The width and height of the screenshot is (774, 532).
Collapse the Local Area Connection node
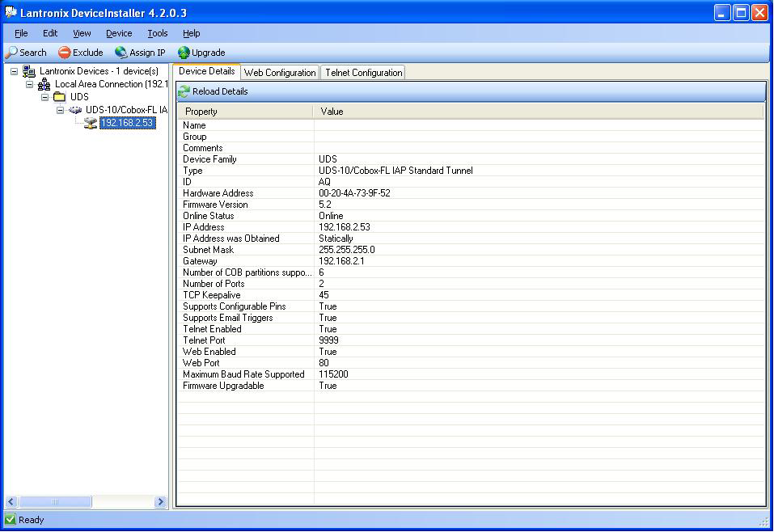click(x=30, y=84)
